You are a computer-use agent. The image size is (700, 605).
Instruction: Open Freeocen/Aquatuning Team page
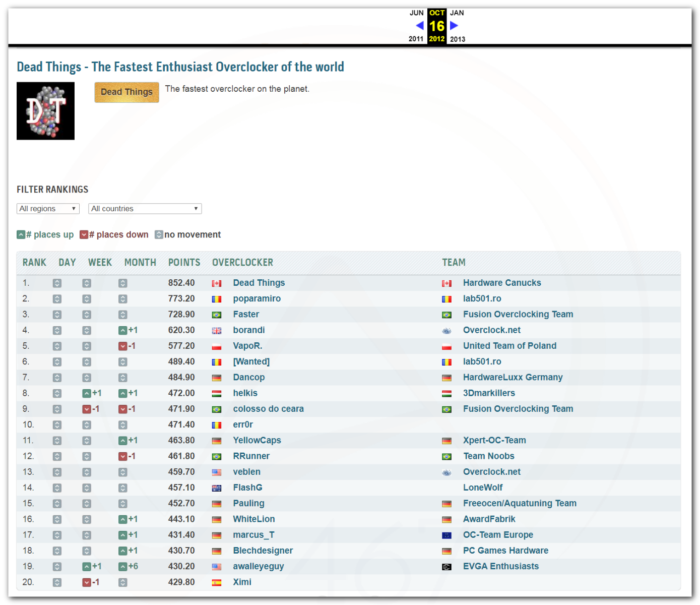coord(520,503)
